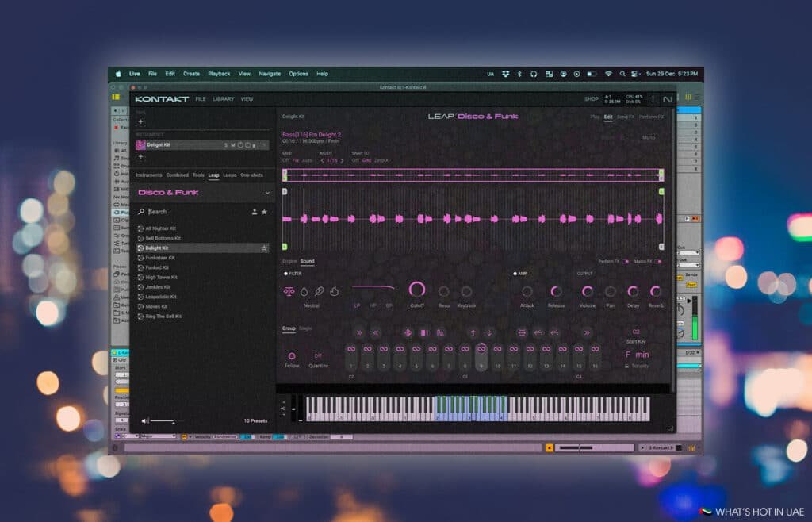Click the magnifying glass search icon in the browser
This screenshot has width=812, height=522.
142,212
